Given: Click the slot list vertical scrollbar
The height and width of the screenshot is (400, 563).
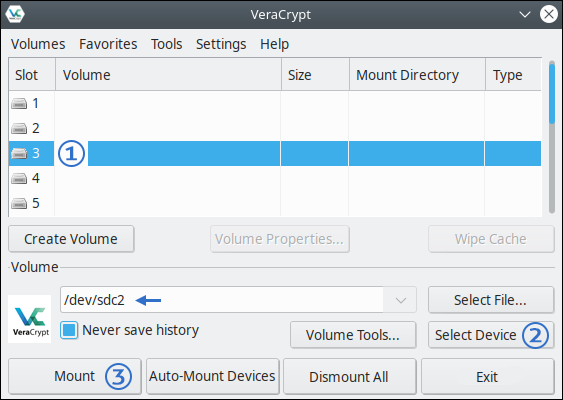Looking at the screenshot, I should point(552,138).
